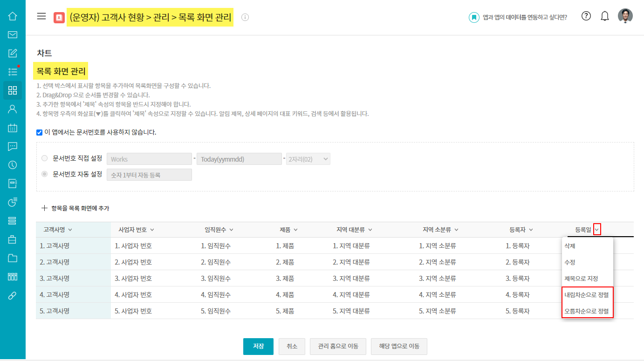
Task: Select 문서번호 자동 설정 radio button
Action: [x=45, y=174]
